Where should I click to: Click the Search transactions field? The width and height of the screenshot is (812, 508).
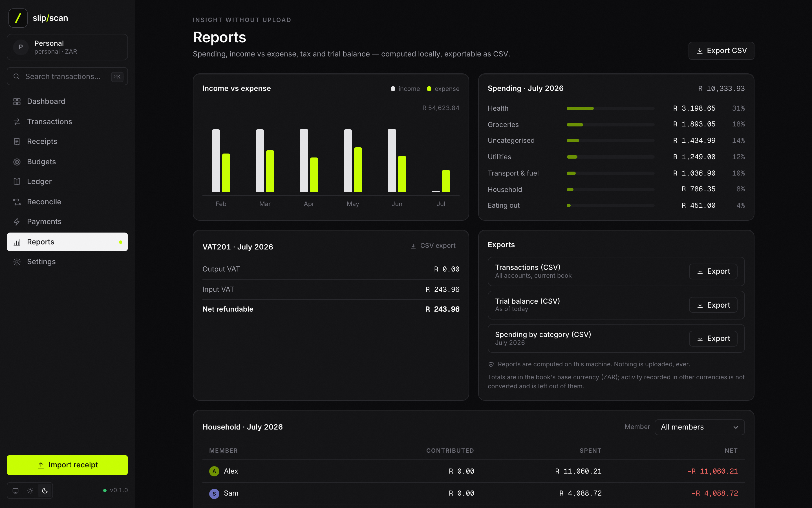(x=67, y=76)
